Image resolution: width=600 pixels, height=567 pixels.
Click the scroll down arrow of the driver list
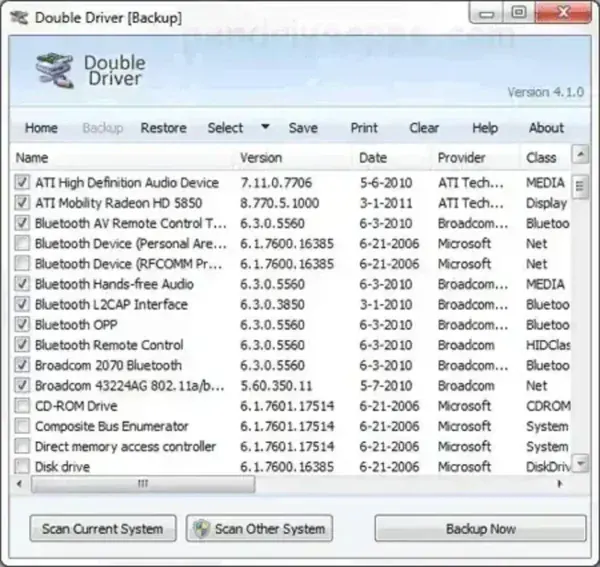click(x=580, y=464)
